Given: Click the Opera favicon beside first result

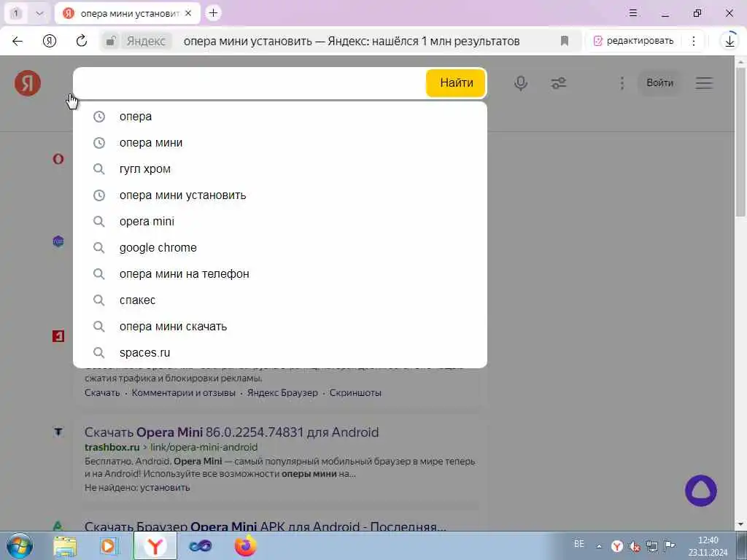Looking at the screenshot, I should 58,158.
